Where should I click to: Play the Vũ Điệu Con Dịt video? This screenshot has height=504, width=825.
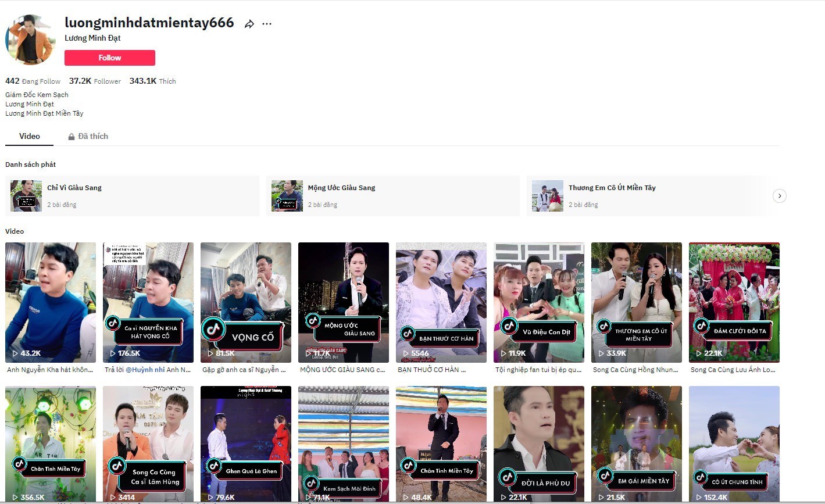(538, 302)
